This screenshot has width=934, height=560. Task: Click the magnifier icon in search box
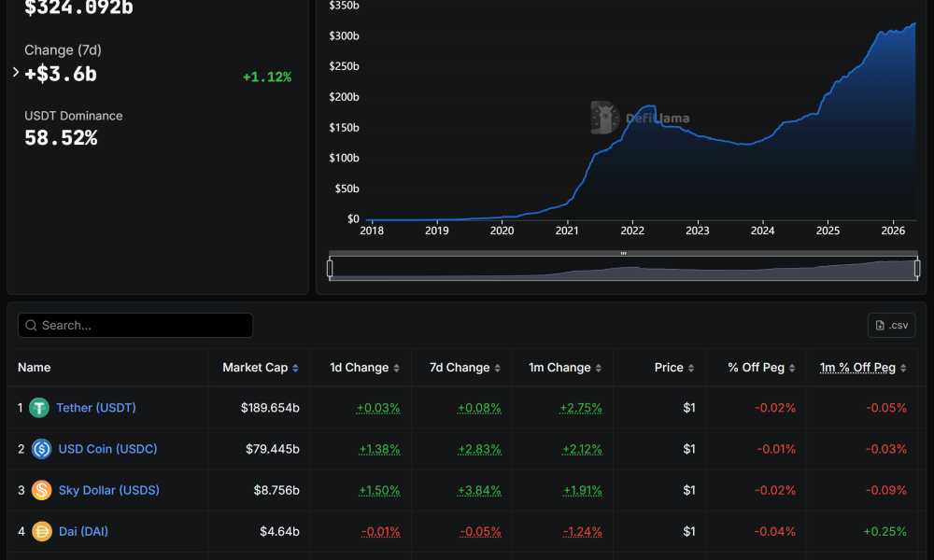click(32, 326)
